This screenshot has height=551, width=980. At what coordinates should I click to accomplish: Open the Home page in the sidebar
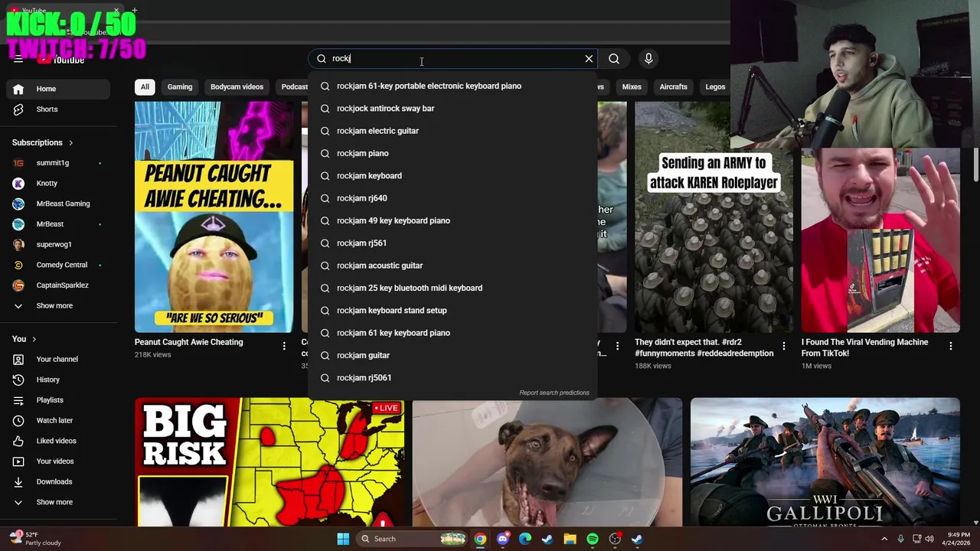pos(58,89)
